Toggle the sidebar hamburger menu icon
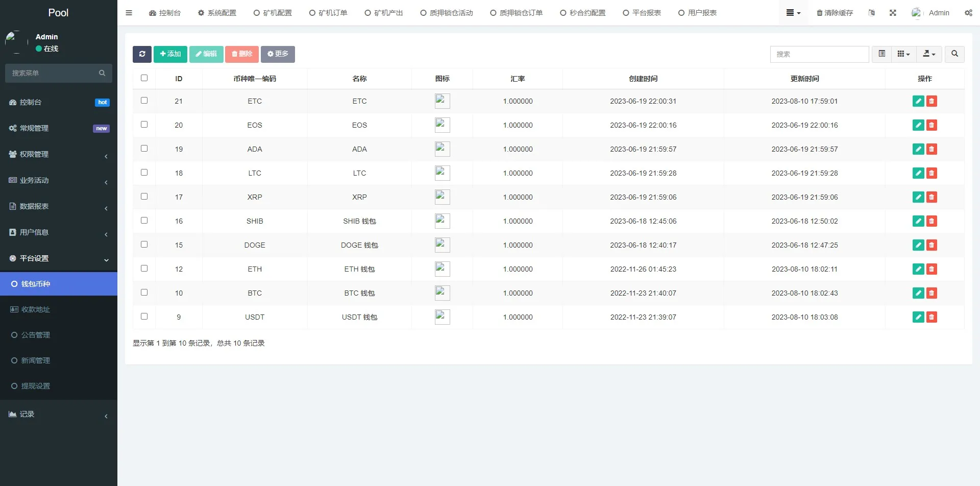 click(x=129, y=13)
